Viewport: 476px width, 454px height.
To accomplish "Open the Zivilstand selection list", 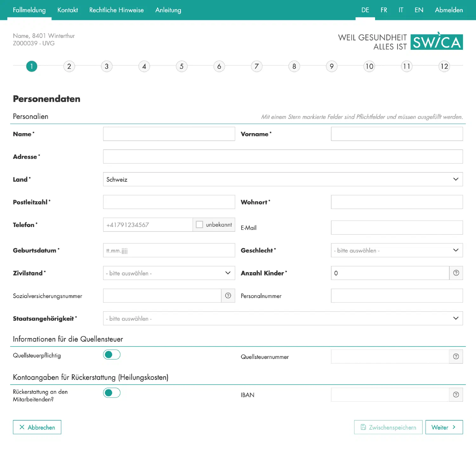I will tap(169, 273).
